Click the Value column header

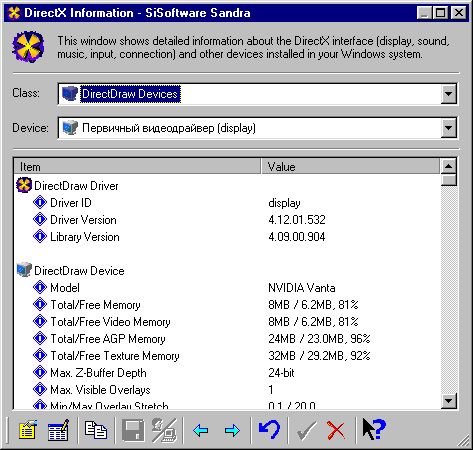pos(350,166)
